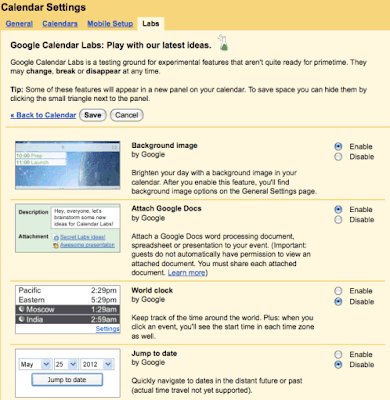Enable the Background image lab
Image resolution: width=390 pixels, height=400 pixels.
coord(338,146)
